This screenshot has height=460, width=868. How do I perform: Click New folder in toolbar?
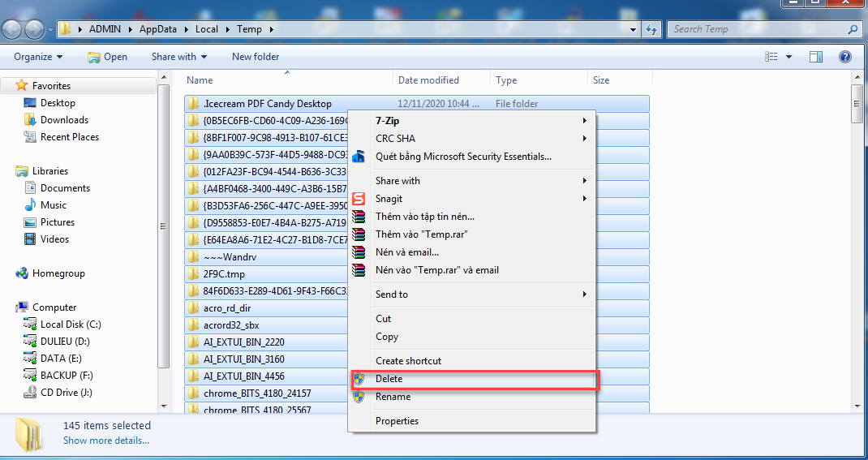click(256, 57)
